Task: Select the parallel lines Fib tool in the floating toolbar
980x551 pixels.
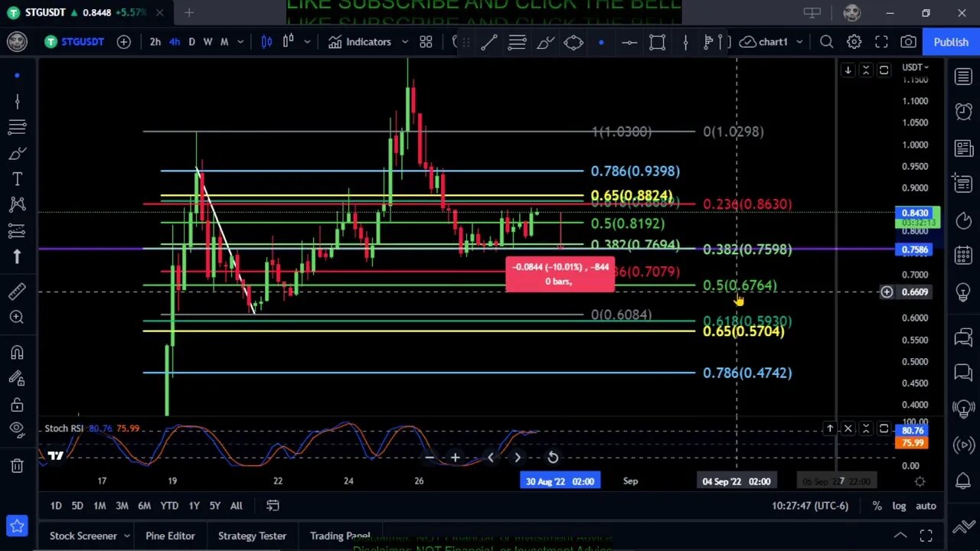Action: coord(517,43)
